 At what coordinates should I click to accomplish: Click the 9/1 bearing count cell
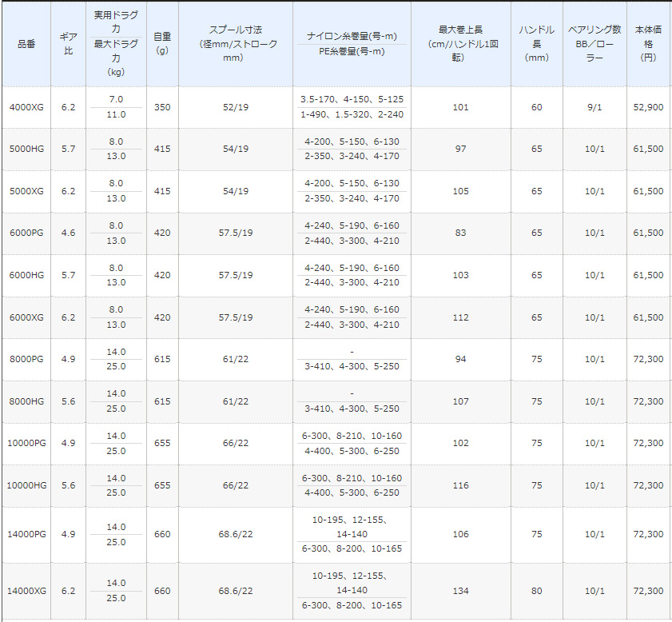click(594, 107)
